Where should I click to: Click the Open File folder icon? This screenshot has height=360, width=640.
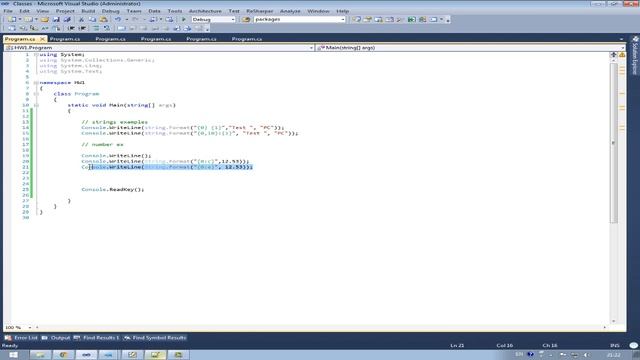pos(44,19)
